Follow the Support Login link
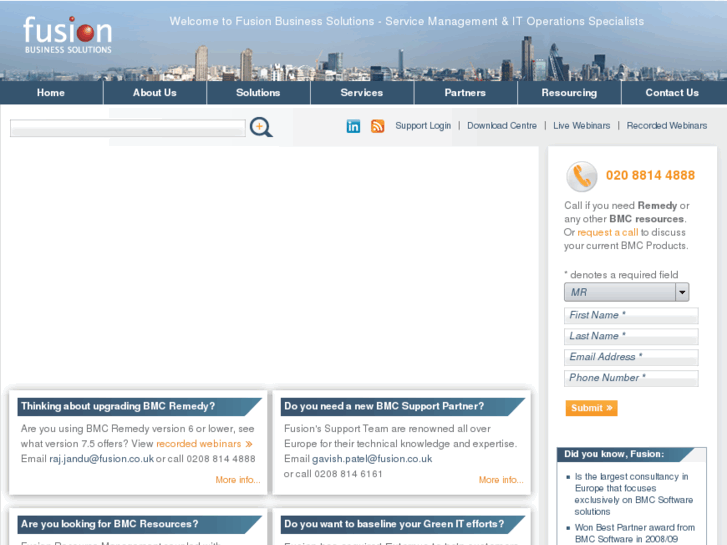Viewport: 727px width, 545px height. [423, 126]
